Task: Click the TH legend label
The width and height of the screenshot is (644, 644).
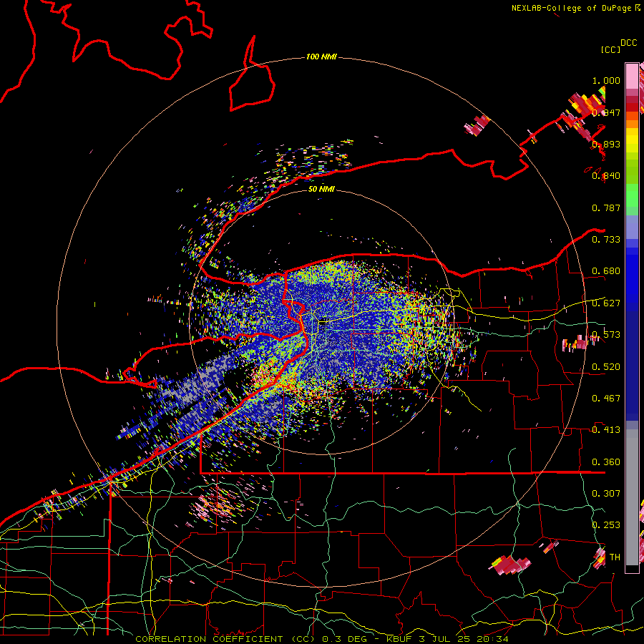Action: tap(615, 557)
